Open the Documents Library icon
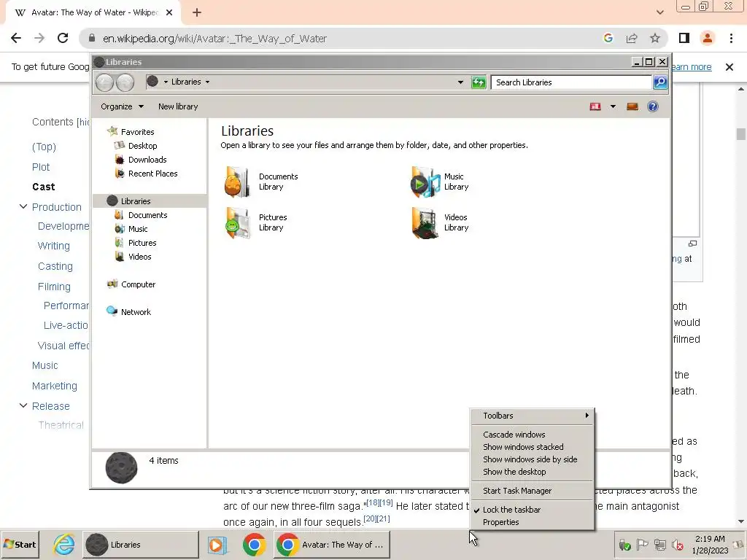 (237, 182)
